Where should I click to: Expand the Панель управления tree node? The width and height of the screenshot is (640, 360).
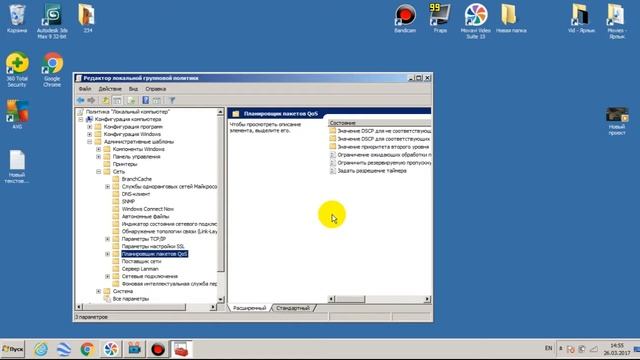tap(98, 156)
